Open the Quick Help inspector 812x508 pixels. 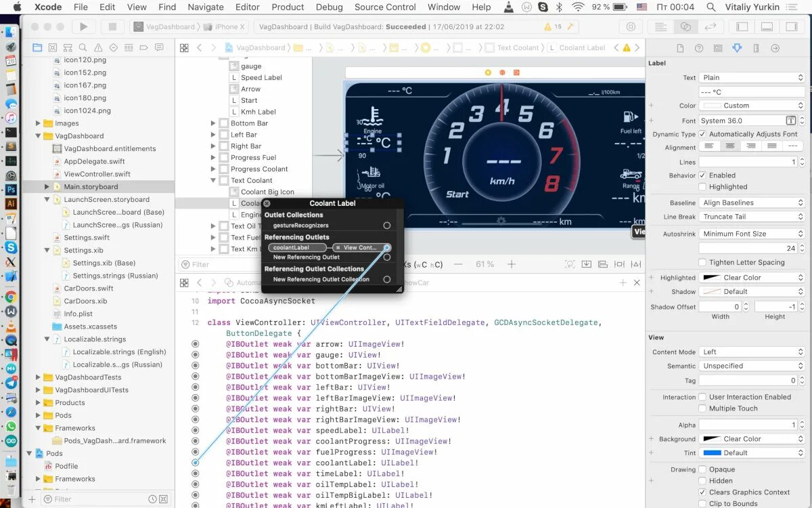[x=699, y=47]
